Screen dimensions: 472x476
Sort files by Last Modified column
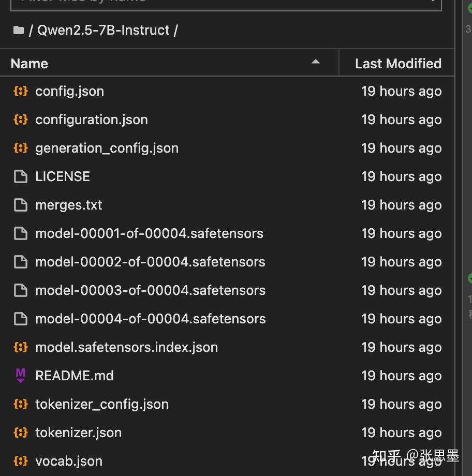pos(397,64)
